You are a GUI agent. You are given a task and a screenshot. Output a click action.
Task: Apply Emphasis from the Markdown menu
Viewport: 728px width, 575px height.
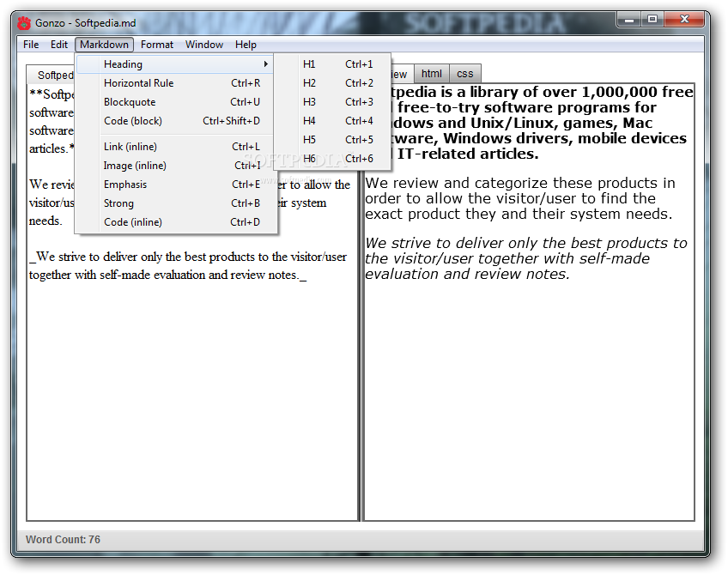pos(176,185)
